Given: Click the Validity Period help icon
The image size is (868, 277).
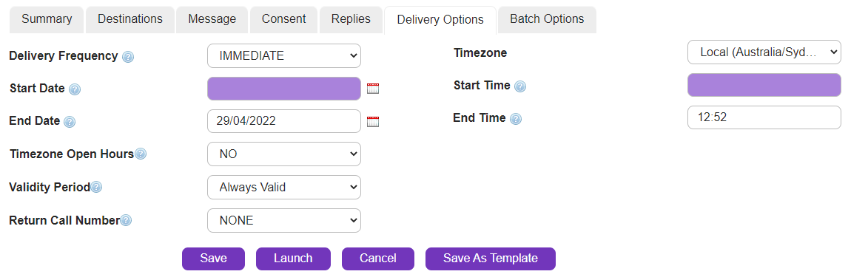Looking at the screenshot, I should (x=96, y=188).
